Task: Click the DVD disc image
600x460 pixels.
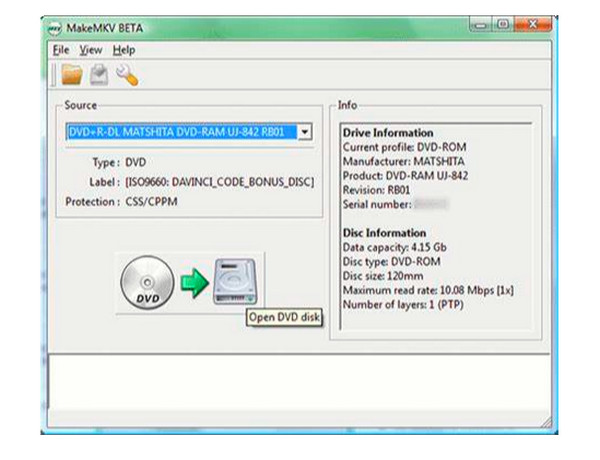Action: click(147, 282)
